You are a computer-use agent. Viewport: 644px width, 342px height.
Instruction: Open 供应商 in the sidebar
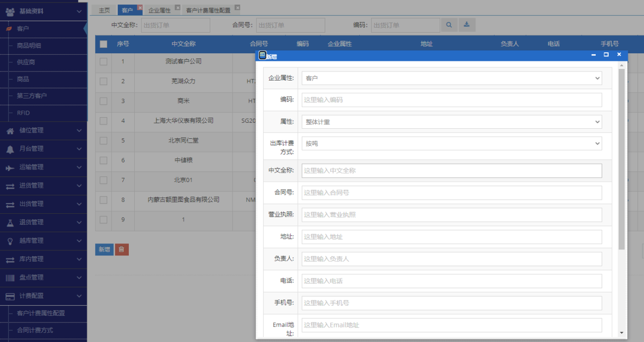[26, 62]
